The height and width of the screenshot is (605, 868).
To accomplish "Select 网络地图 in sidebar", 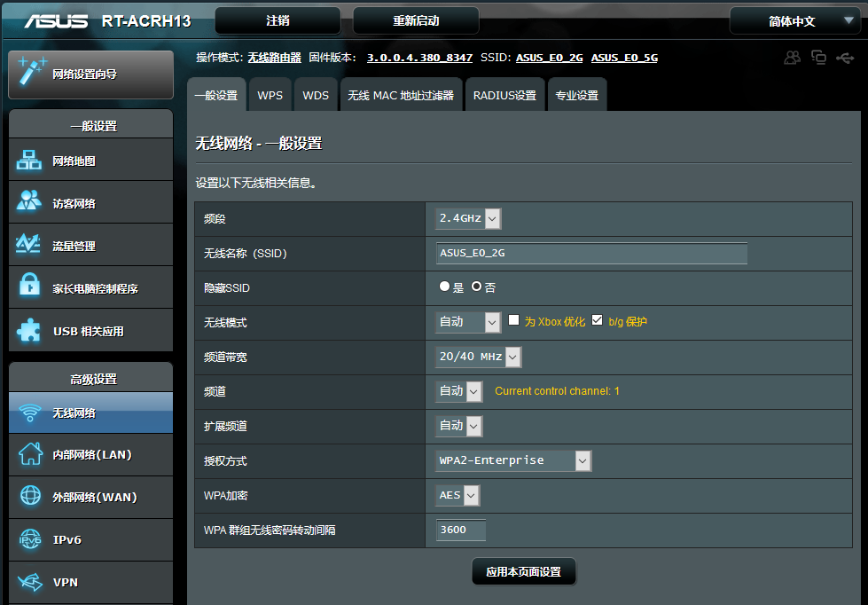I will tap(74, 161).
